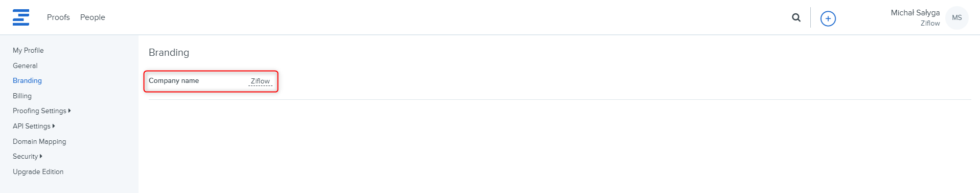Open the MS user avatar

(x=956, y=18)
